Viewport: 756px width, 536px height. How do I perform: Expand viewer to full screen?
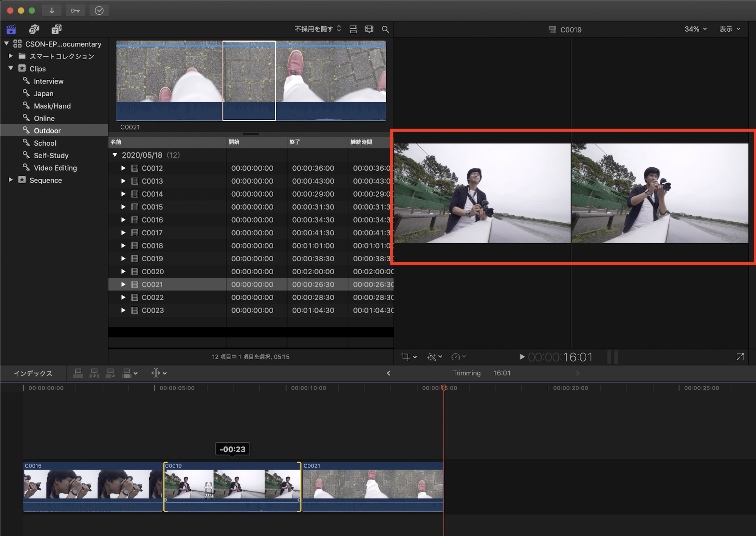(740, 357)
